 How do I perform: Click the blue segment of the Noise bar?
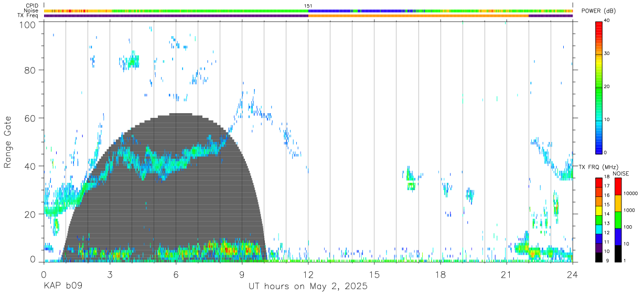(330, 10)
